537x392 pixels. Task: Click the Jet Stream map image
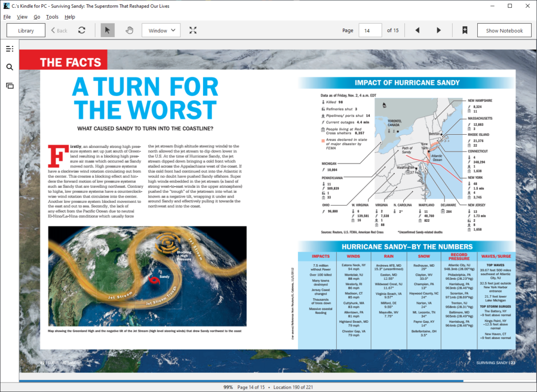147,276
